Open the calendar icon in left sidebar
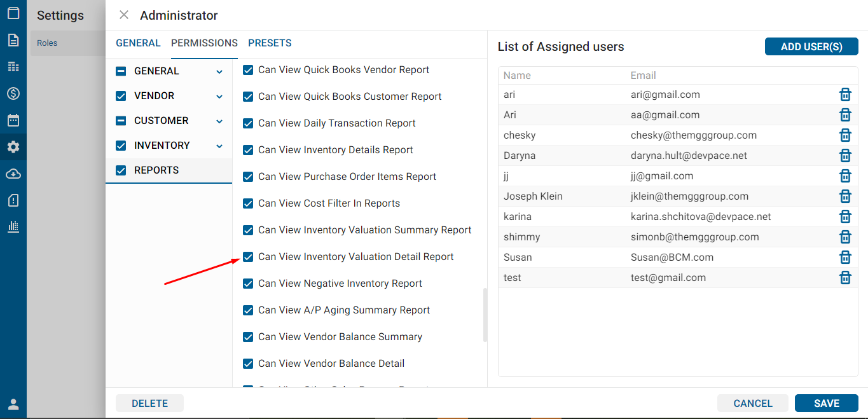The image size is (868, 419). tap(13, 120)
